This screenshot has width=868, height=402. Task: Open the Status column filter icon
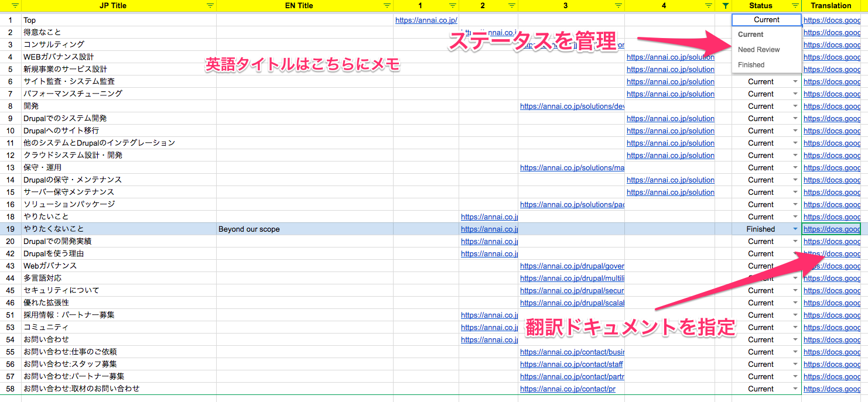coord(795,6)
